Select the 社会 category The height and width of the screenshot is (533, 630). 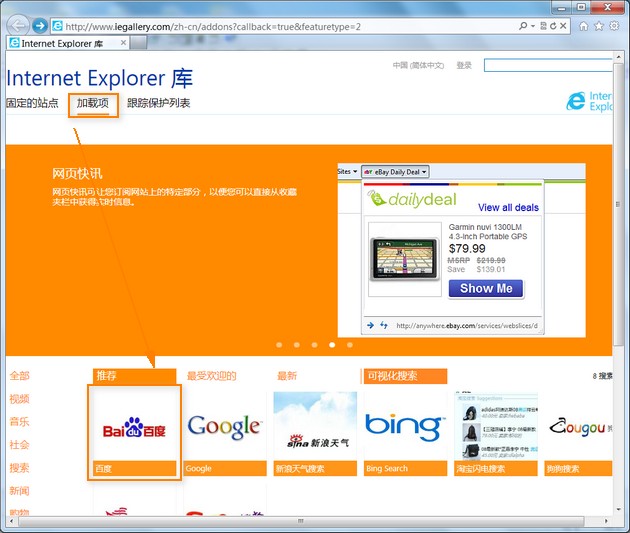20,445
